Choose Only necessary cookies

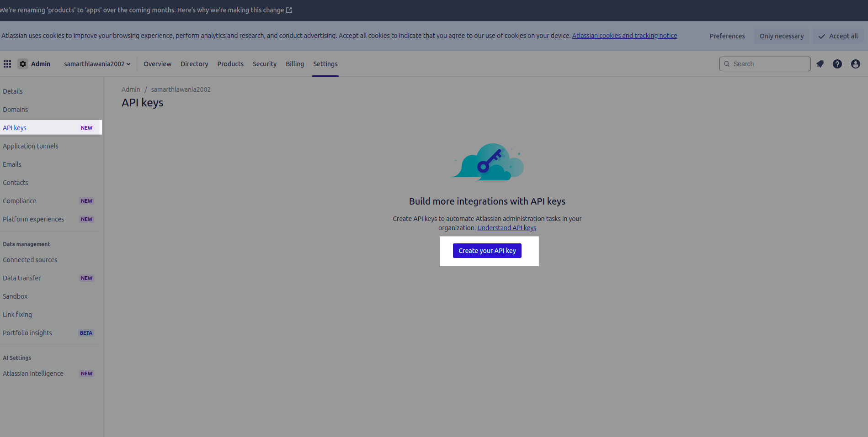[x=782, y=36]
